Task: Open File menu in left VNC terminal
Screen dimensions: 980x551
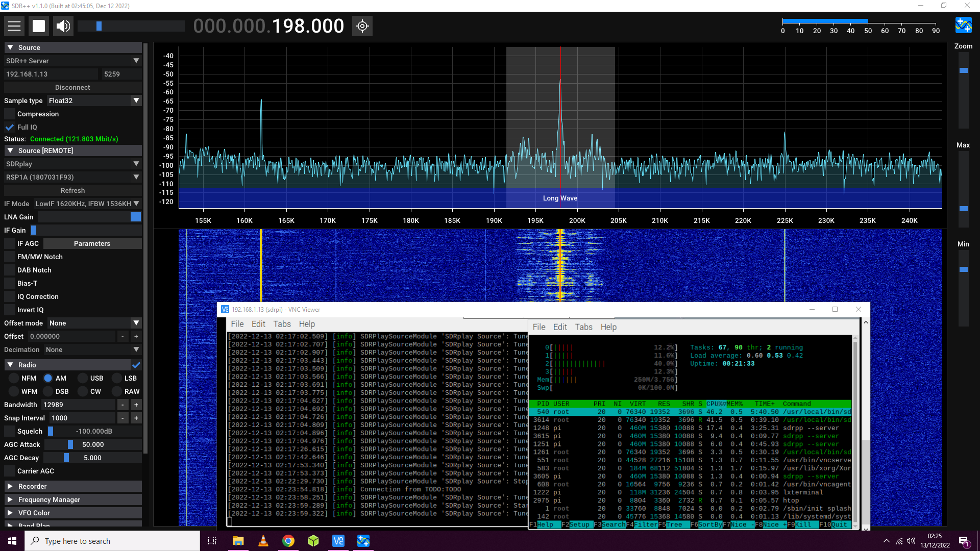Action: coord(237,324)
